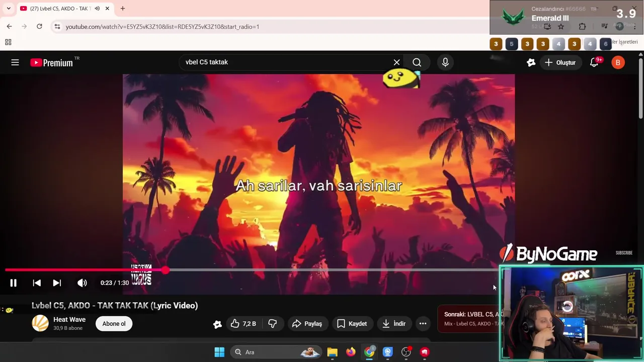The width and height of the screenshot is (644, 362).
Task: Open the Chrome apps grid shortcut
Action: (8, 42)
